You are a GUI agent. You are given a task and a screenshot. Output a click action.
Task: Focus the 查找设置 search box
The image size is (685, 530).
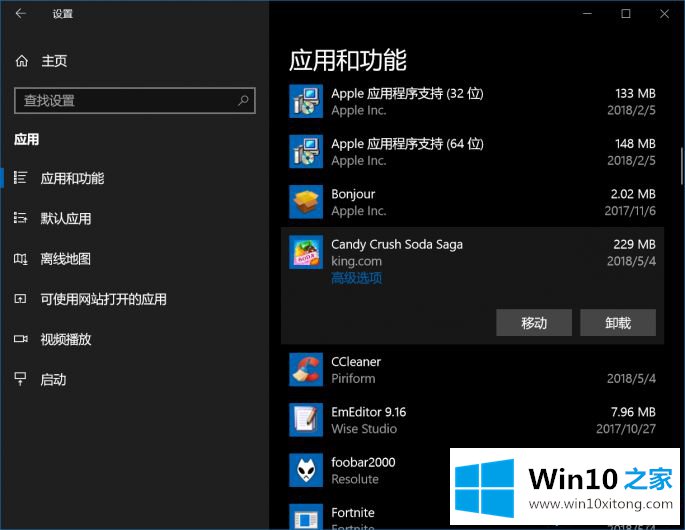[x=135, y=100]
